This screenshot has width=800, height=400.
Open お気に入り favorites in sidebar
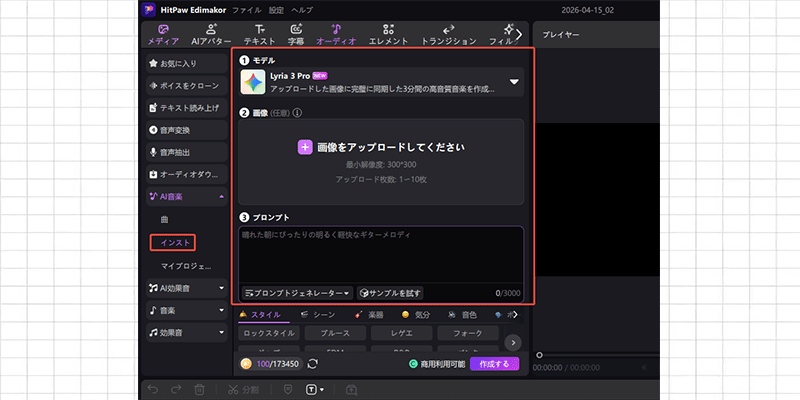click(187, 64)
